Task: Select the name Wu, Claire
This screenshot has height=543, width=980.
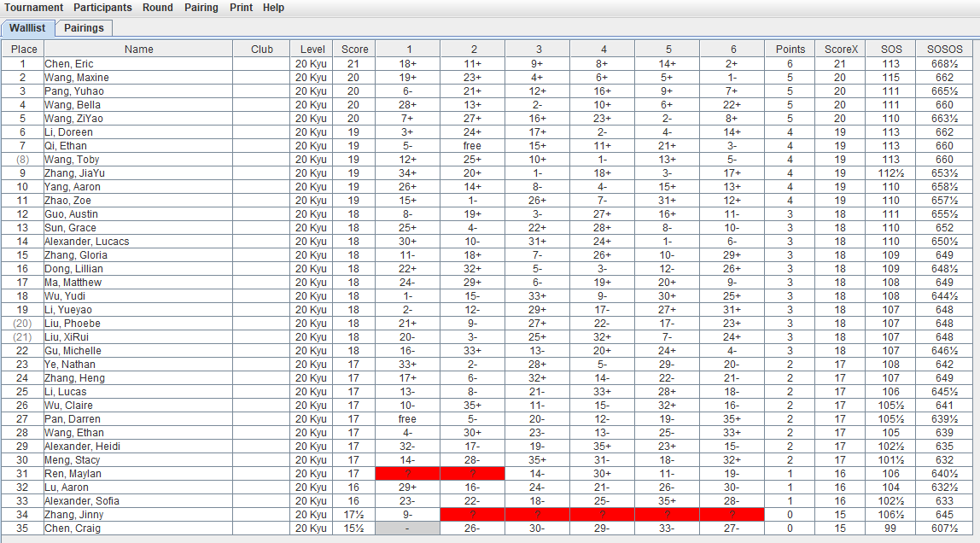Action: [x=69, y=406]
